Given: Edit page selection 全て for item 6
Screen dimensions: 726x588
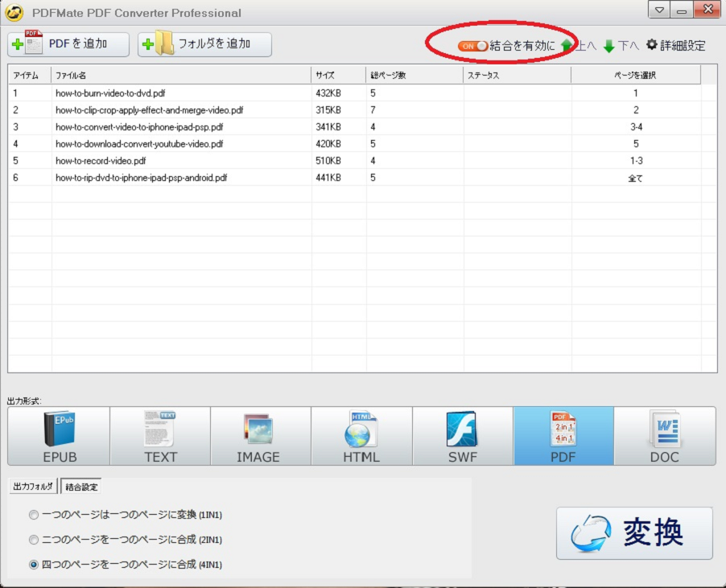Looking at the screenshot, I should coord(635,178).
